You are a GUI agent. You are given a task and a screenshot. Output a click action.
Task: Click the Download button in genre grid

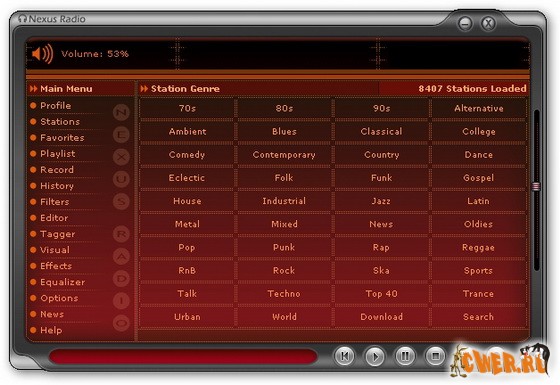(381, 317)
